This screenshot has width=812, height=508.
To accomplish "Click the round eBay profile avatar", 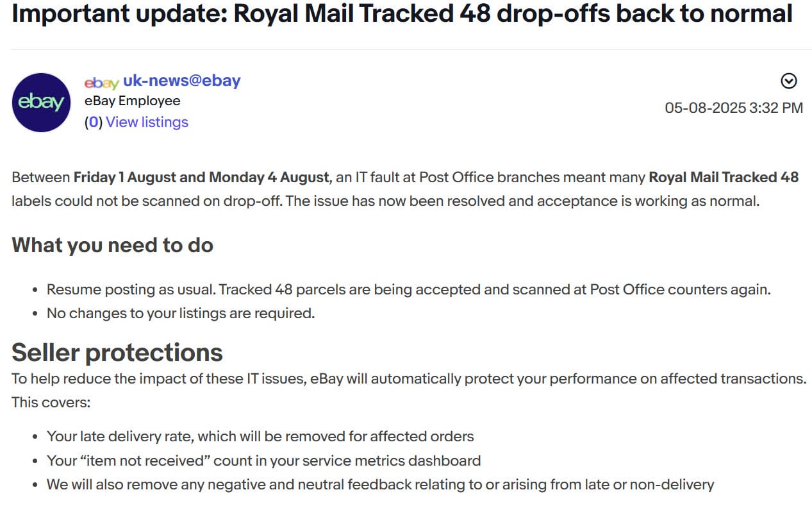I will tap(41, 103).
